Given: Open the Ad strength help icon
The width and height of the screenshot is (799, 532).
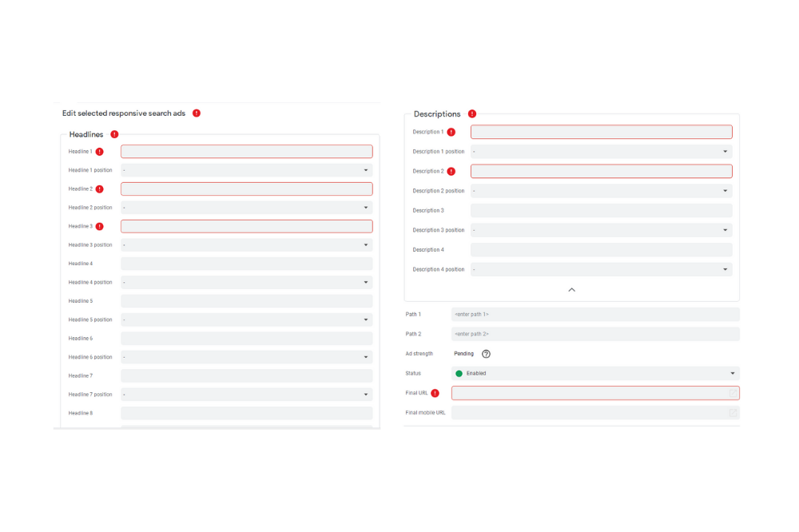Looking at the screenshot, I should 486,354.
